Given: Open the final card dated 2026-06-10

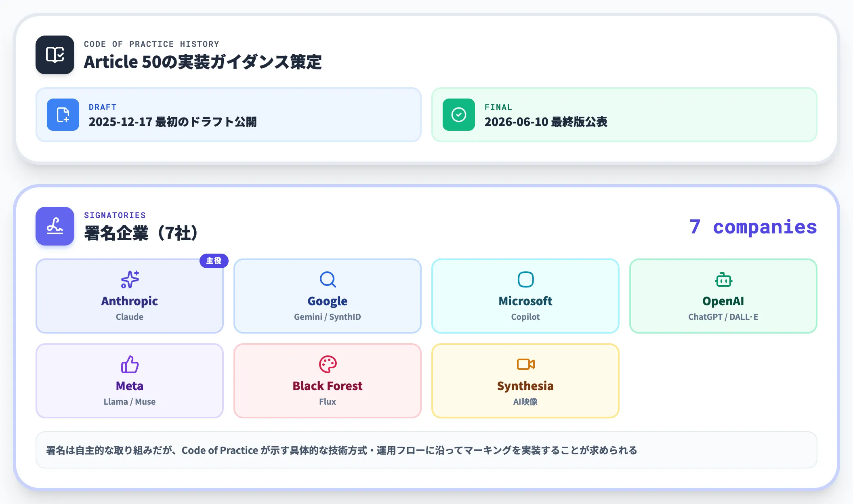Looking at the screenshot, I should [x=624, y=115].
